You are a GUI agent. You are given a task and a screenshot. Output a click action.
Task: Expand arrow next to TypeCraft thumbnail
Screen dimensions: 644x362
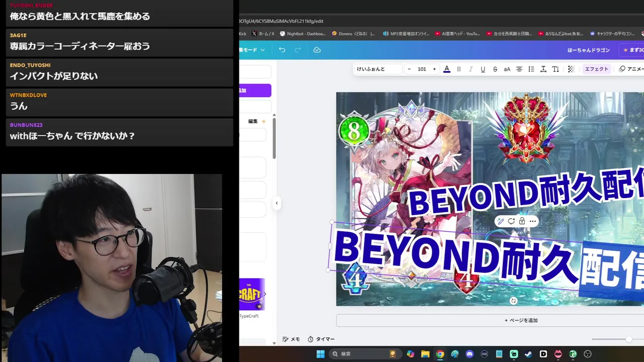(265, 294)
